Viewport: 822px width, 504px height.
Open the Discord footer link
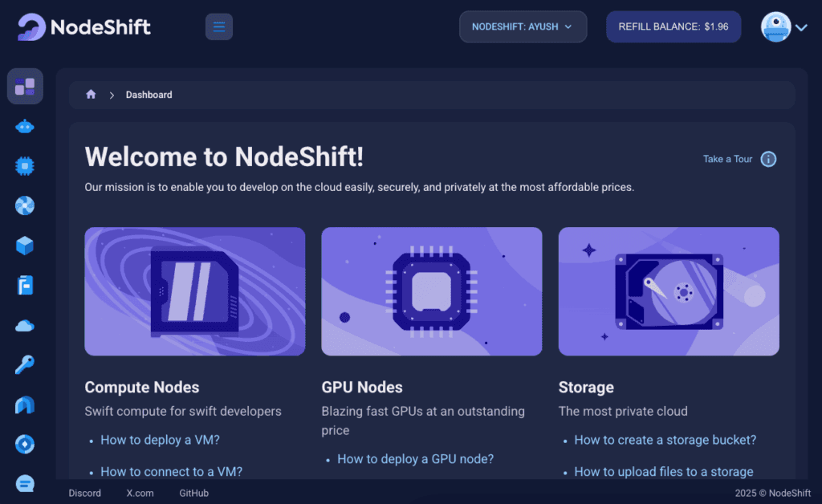pos(85,493)
